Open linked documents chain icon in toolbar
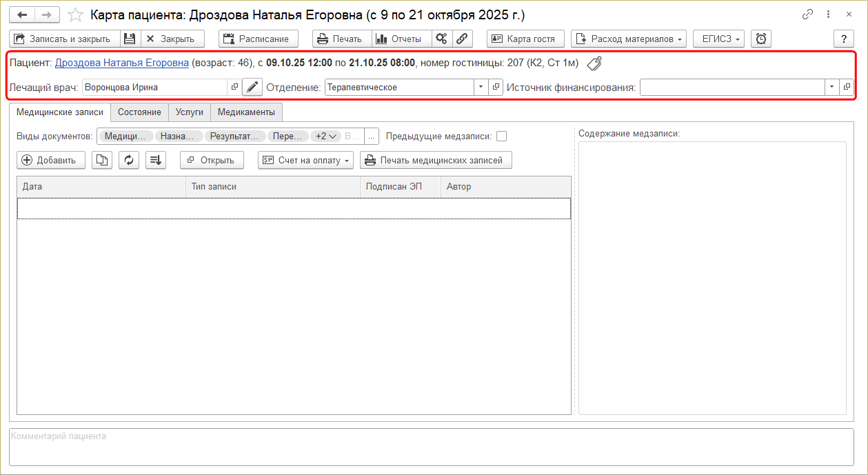 pyautogui.click(x=462, y=39)
